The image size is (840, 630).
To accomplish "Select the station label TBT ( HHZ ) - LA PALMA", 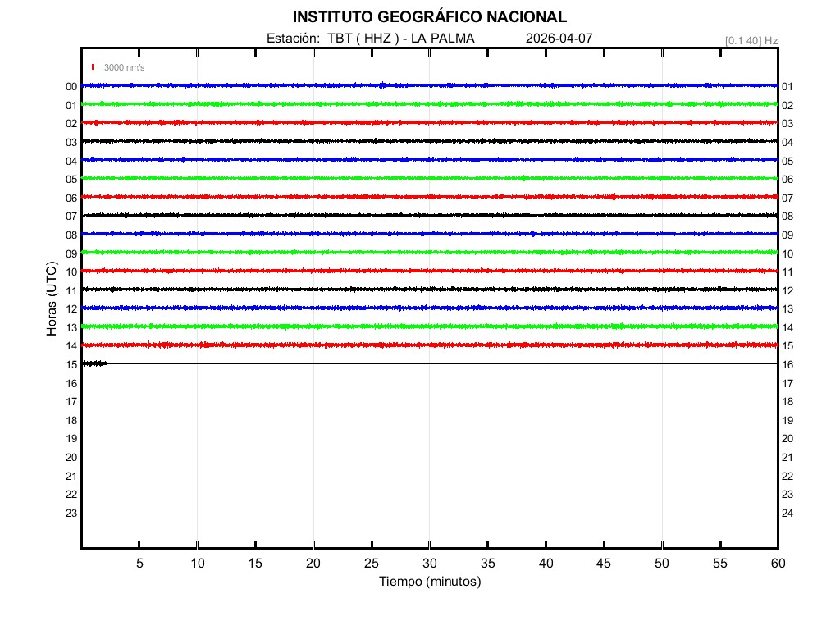I will click(371, 39).
